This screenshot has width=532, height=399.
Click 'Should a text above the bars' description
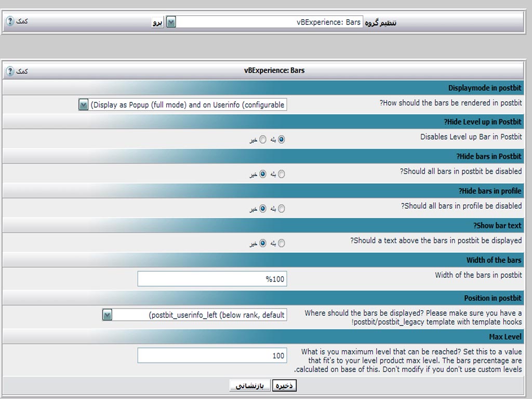pyautogui.click(x=436, y=241)
